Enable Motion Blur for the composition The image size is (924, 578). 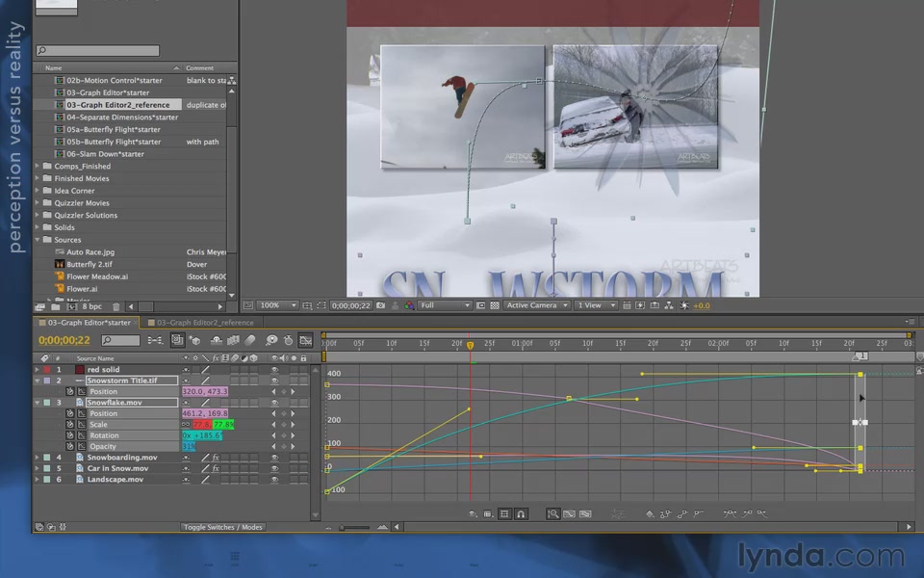tap(250, 340)
